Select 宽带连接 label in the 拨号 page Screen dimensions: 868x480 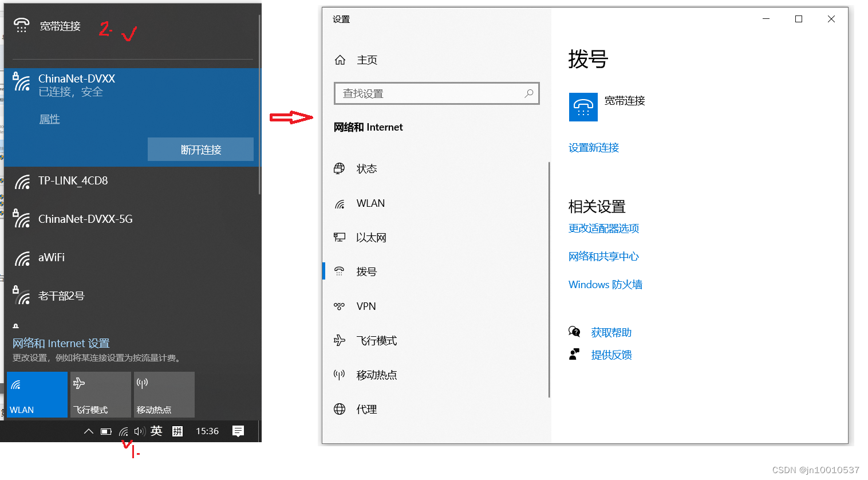[625, 100]
